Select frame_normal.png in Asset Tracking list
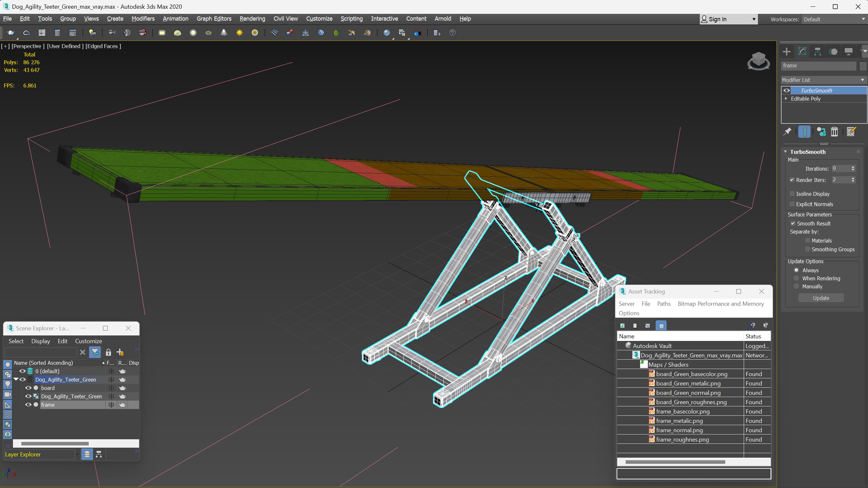Screen dimensions: 868x488 (x=679, y=430)
